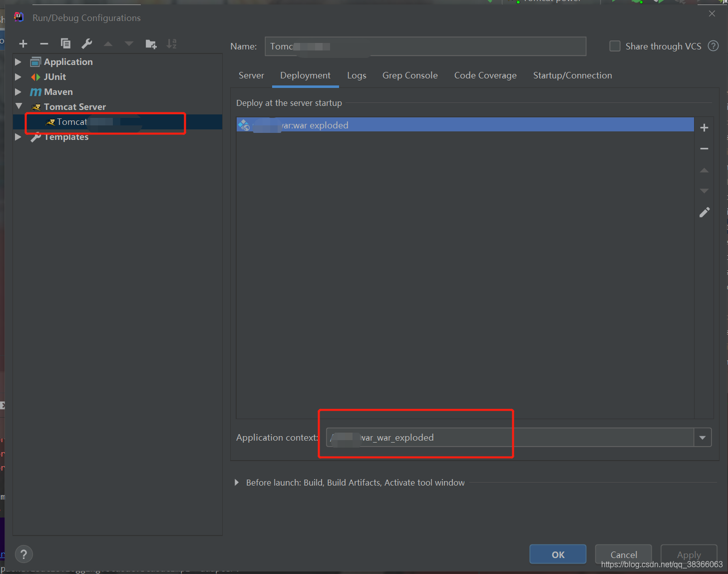This screenshot has height=574, width=728.
Task: Focus the configuration Name field
Action: tap(425, 46)
